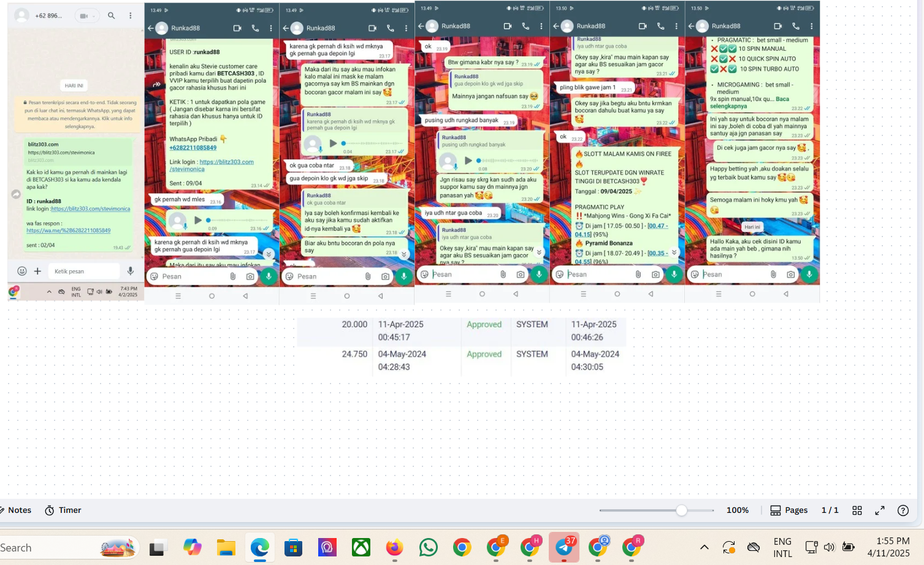Open the Timer tool
The width and height of the screenshot is (924, 565).
click(x=63, y=510)
